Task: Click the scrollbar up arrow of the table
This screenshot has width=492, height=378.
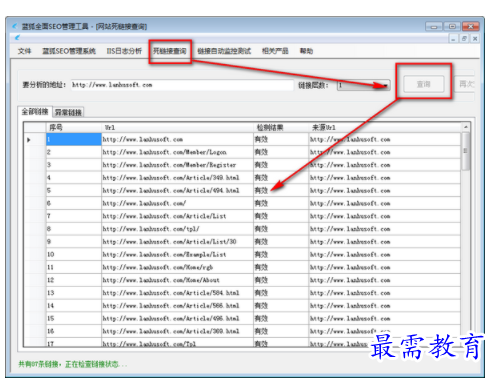Action: [465, 127]
